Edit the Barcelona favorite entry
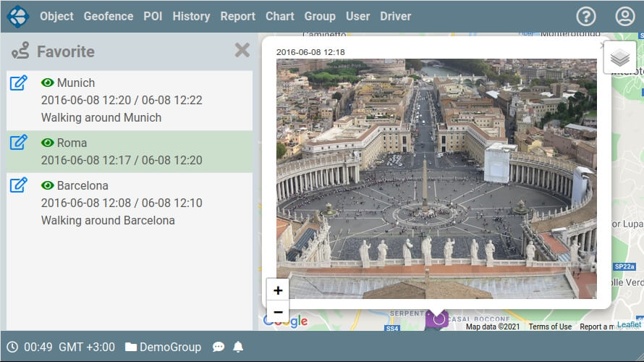 pyautogui.click(x=19, y=185)
